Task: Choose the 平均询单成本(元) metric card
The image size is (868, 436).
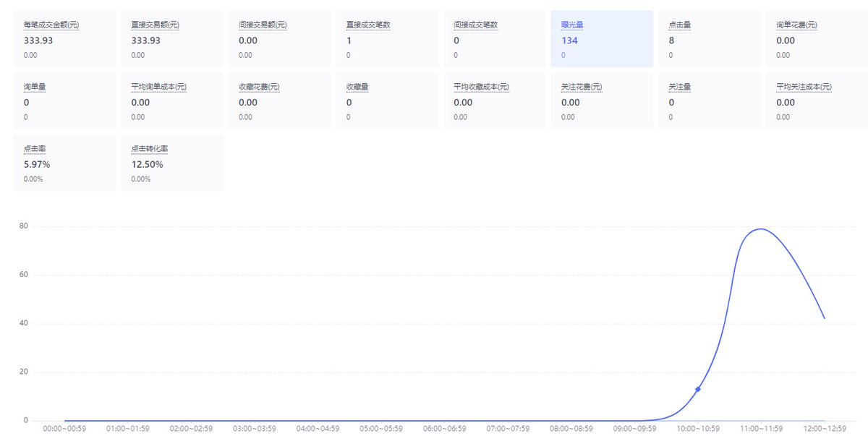Action: [172, 101]
